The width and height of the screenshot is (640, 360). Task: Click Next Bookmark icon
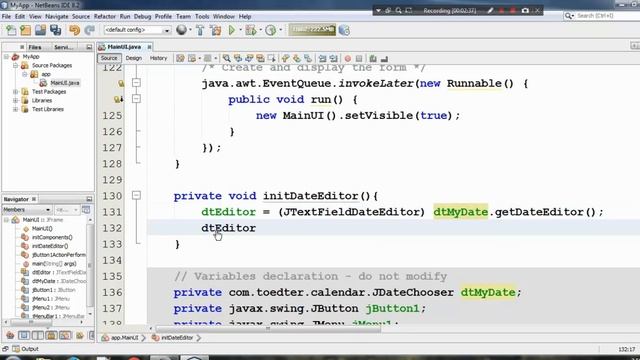coord(297,58)
